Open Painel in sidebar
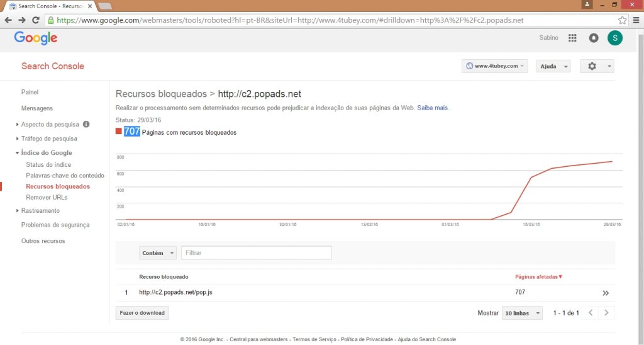This screenshot has height=345, width=644. [x=30, y=92]
